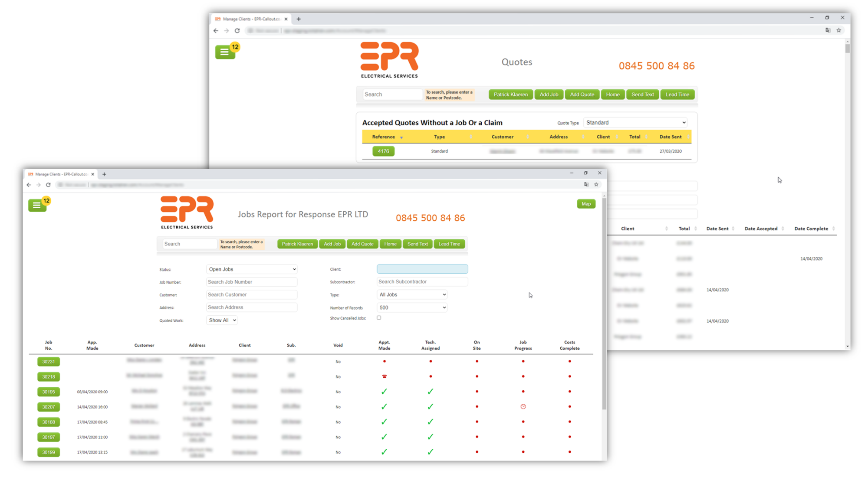This screenshot has width=868, height=477.
Task: Click Lead Time in Quotes window
Action: [677, 95]
